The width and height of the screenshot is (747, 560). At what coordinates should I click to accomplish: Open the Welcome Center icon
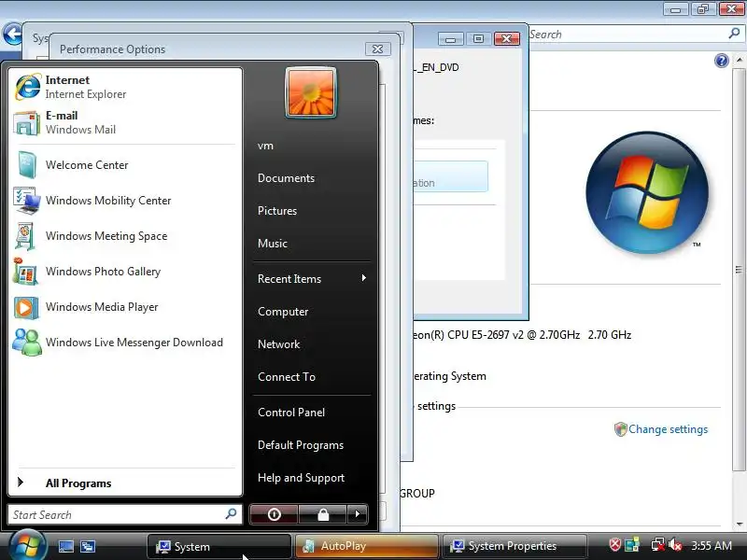[x=27, y=165]
